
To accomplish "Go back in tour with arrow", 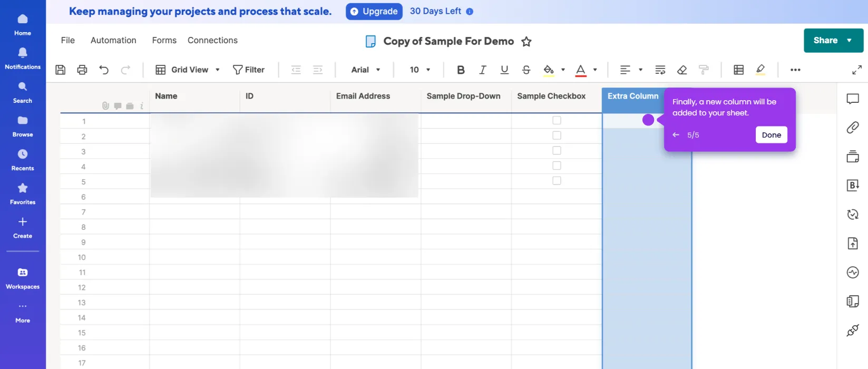I will [x=676, y=135].
